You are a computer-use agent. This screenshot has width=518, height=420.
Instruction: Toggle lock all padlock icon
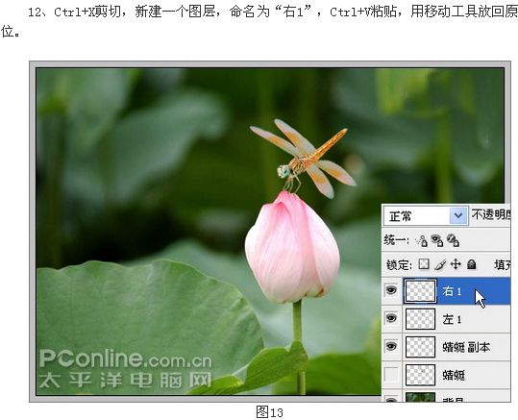(x=472, y=264)
